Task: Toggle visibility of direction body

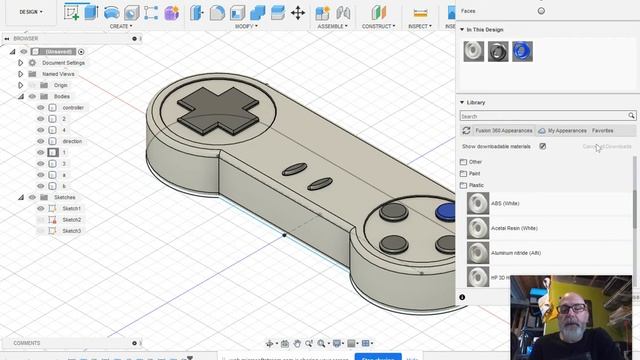Action: [x=40, y=141]
